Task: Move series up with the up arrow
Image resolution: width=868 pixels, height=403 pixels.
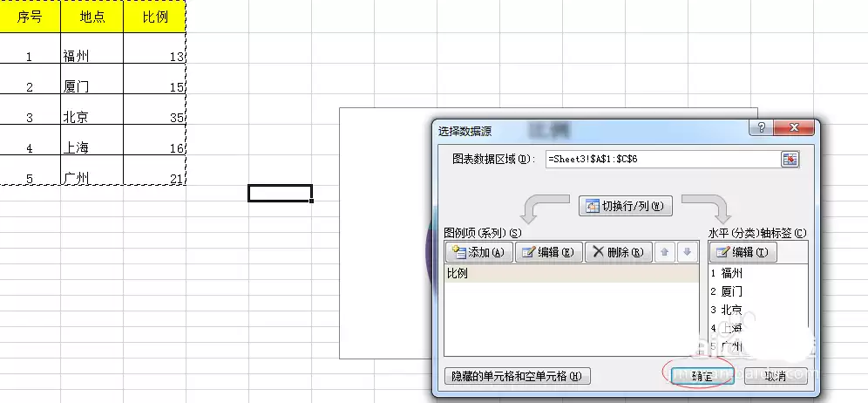Action: pos(665,252)
